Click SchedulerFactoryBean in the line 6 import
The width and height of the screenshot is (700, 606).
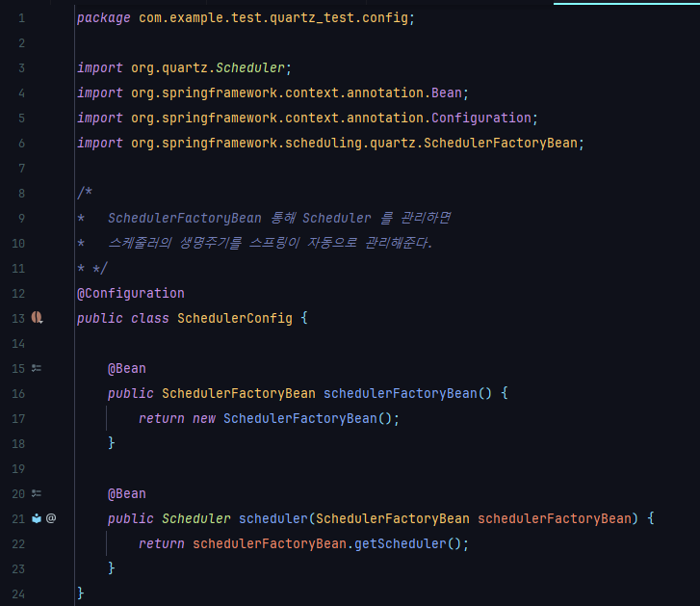coord(501,143)
